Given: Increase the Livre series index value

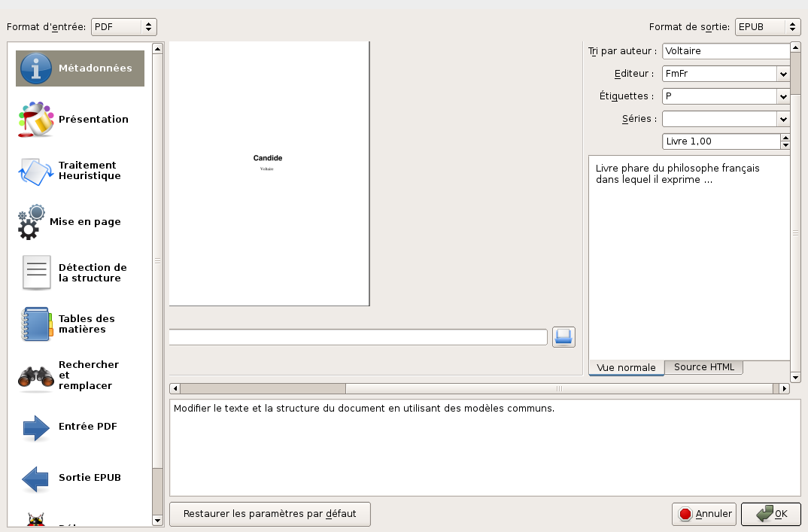Looking at the screenshot, I should pyautogui.click(x=785, y=138).
